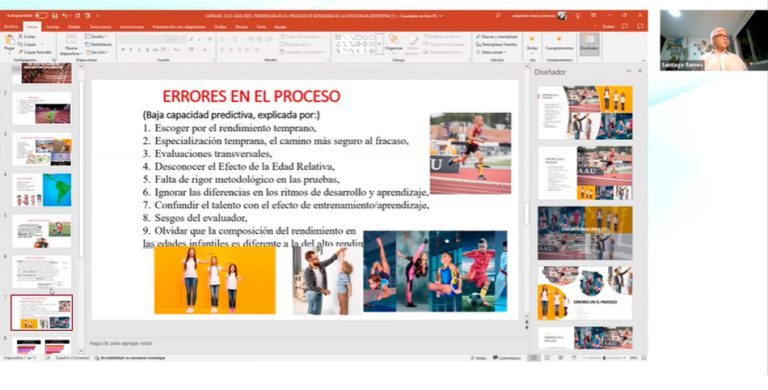
Task: Click the undo arrow icon
Action: point(65,16)
